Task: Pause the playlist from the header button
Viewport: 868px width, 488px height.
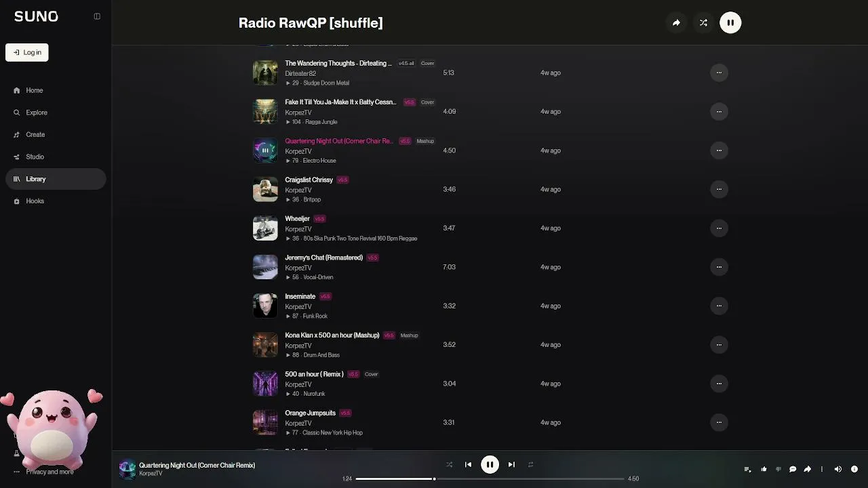Action: coord(730,23)
